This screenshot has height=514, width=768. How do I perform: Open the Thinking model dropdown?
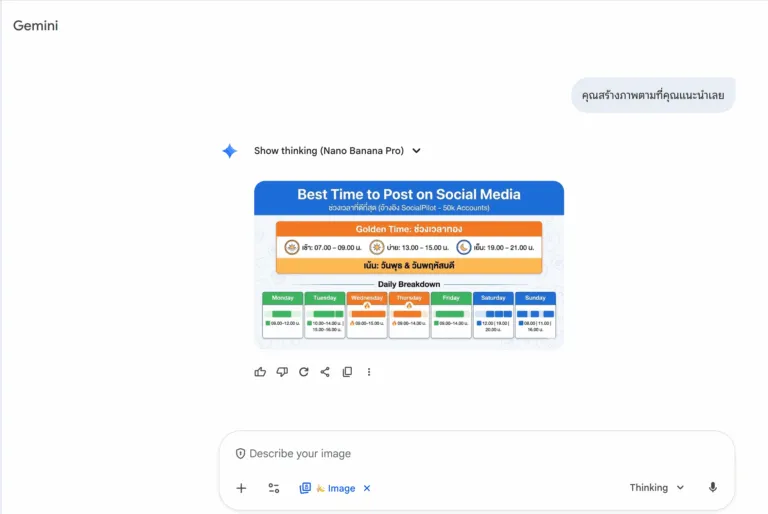(657, 488)
